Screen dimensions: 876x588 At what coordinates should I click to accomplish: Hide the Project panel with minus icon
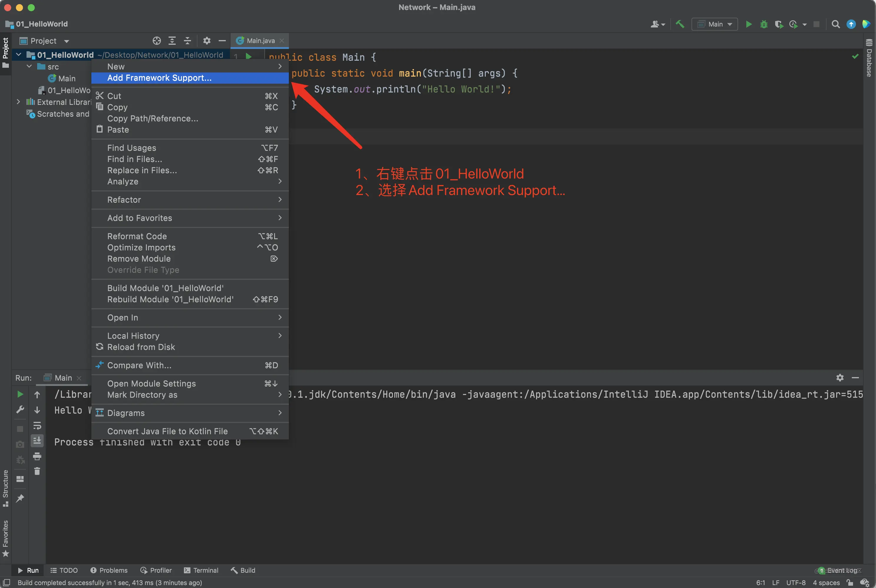pyautogui.click(x=222, y=40)
